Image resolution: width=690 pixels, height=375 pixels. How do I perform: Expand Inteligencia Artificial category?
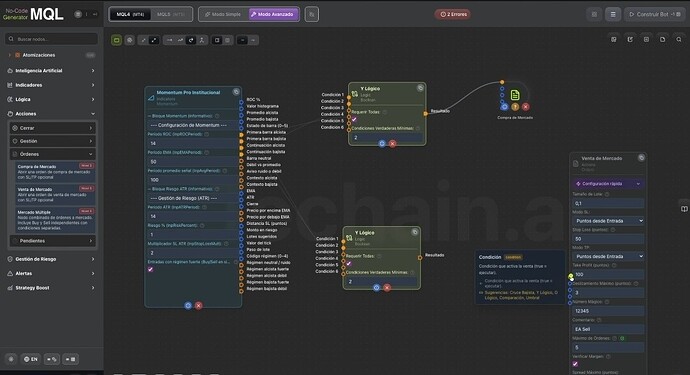(51, 70)
